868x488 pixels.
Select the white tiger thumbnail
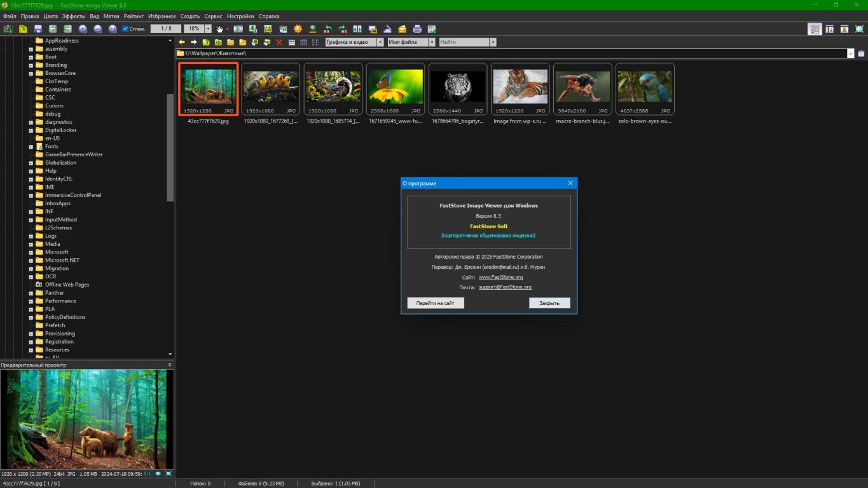coord(458,87)
